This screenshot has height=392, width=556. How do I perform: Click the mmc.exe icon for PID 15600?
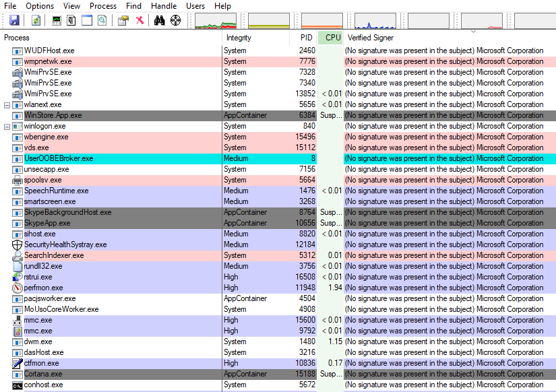(17, 321)
